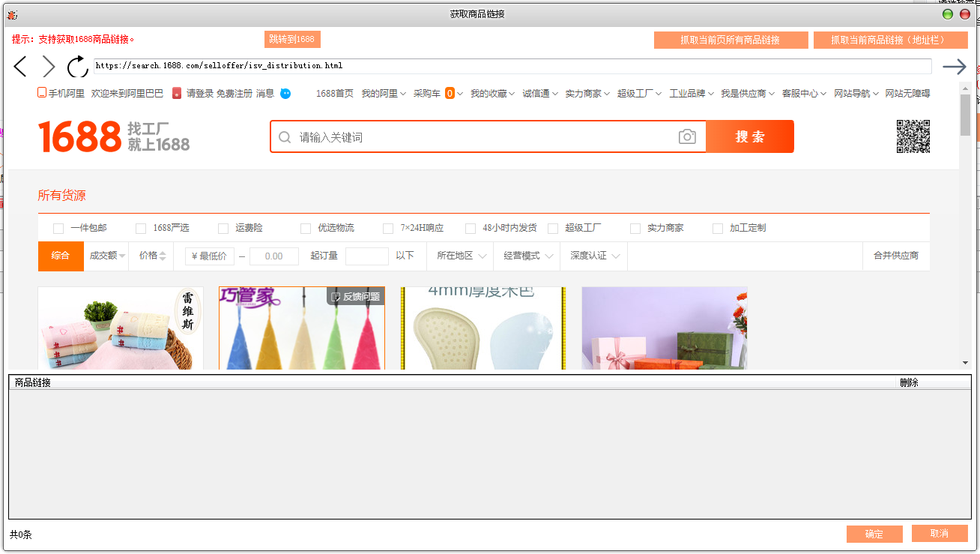Click the red login icon before 请登录
This screenshot has width=980, height=554.
point(177,94)
